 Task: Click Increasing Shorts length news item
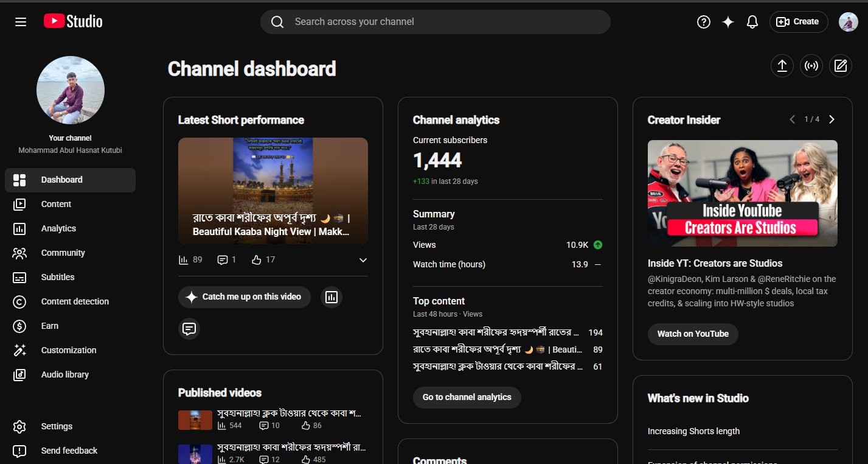click(694, 432)
